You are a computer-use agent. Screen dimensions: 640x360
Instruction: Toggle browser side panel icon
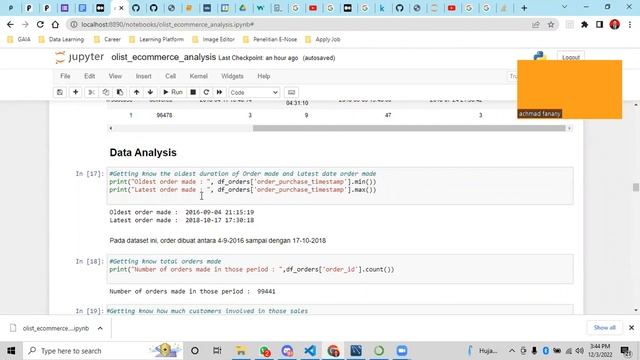(x=599, y=24)
